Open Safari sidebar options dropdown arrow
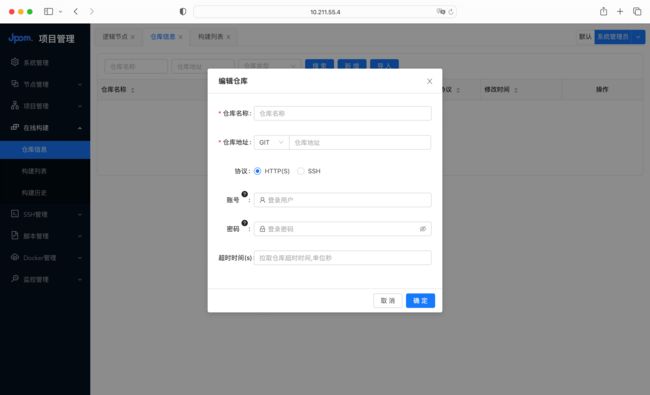 point(61,12)
